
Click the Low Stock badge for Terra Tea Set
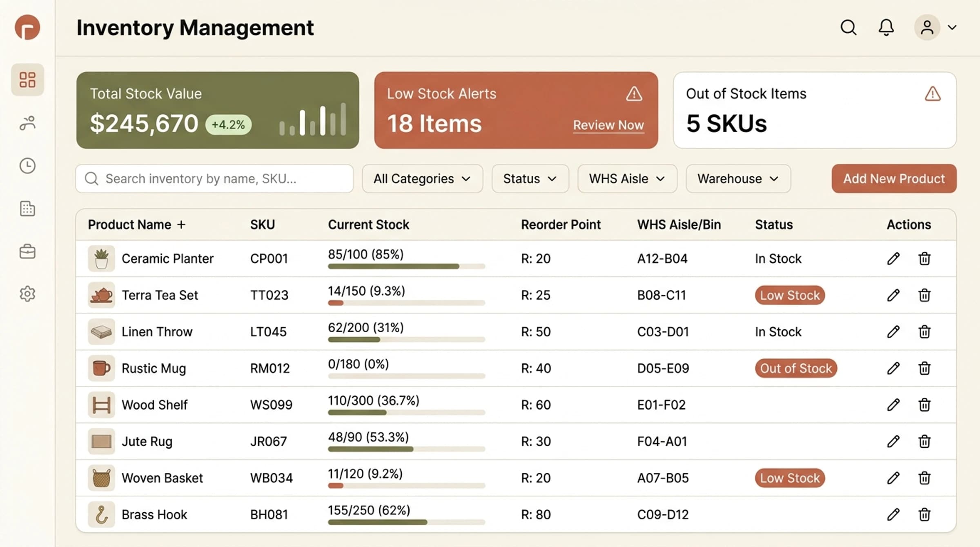790,295
